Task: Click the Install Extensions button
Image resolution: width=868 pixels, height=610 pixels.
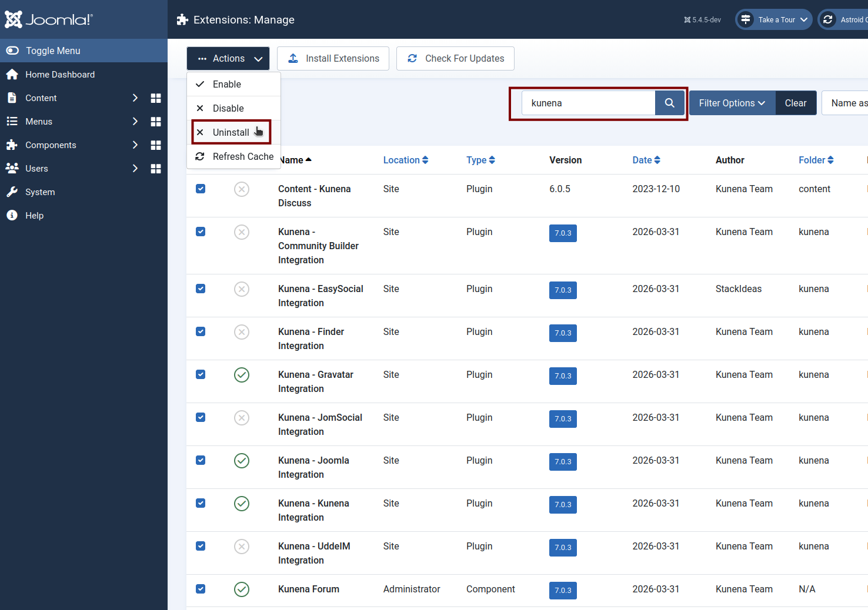Action: tap(333, 59)
